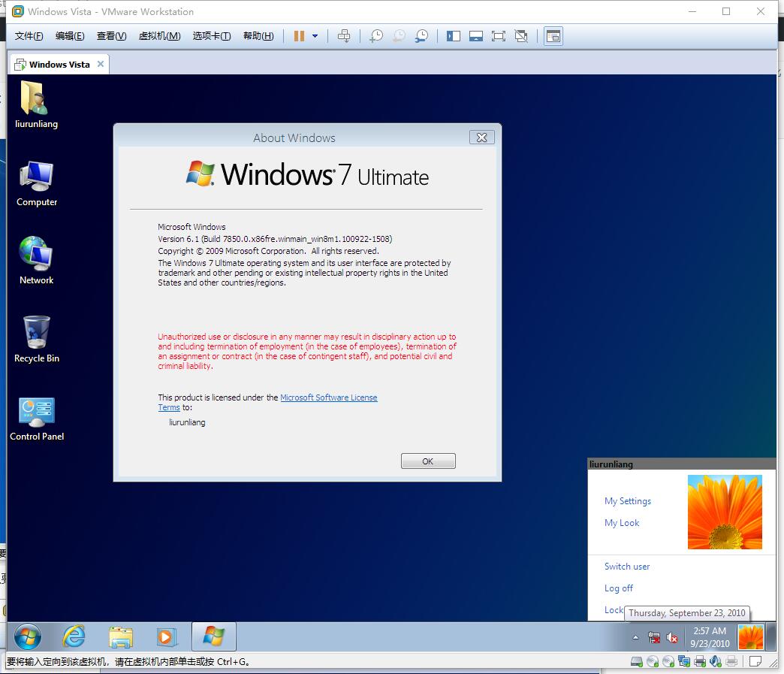The image size is (784, 674).
Task: Open My Look in the user panel
Action: click(622, 523)
